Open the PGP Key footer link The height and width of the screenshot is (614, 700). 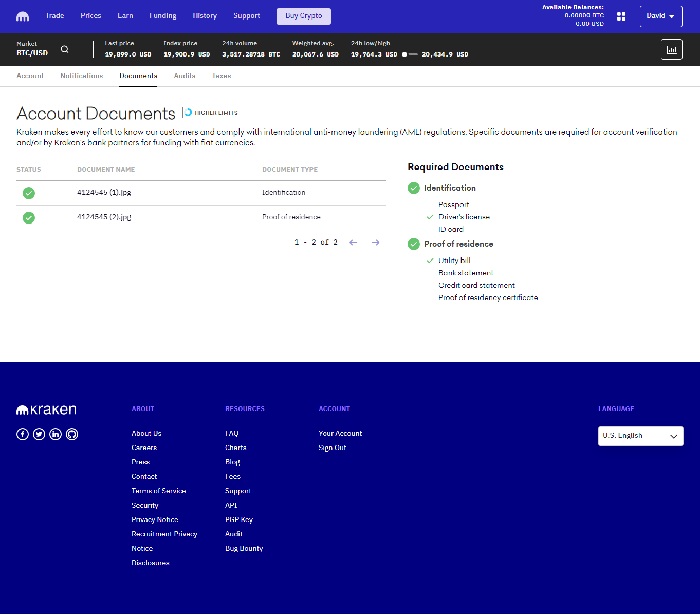tap(239, 520)
